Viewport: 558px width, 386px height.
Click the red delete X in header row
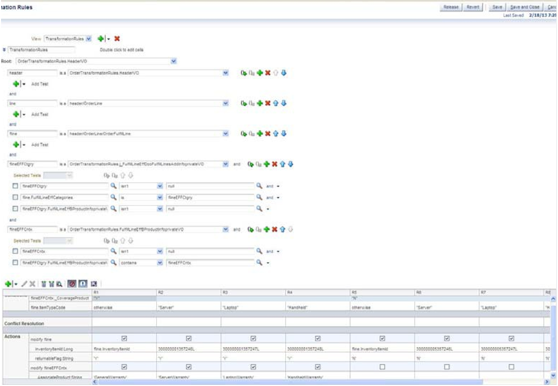click(x=268, y=73)
